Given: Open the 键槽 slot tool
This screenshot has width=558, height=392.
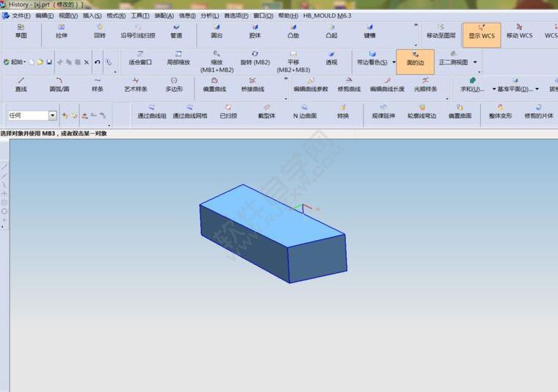Looking at the screenshot, I should [x=369, y=32].
